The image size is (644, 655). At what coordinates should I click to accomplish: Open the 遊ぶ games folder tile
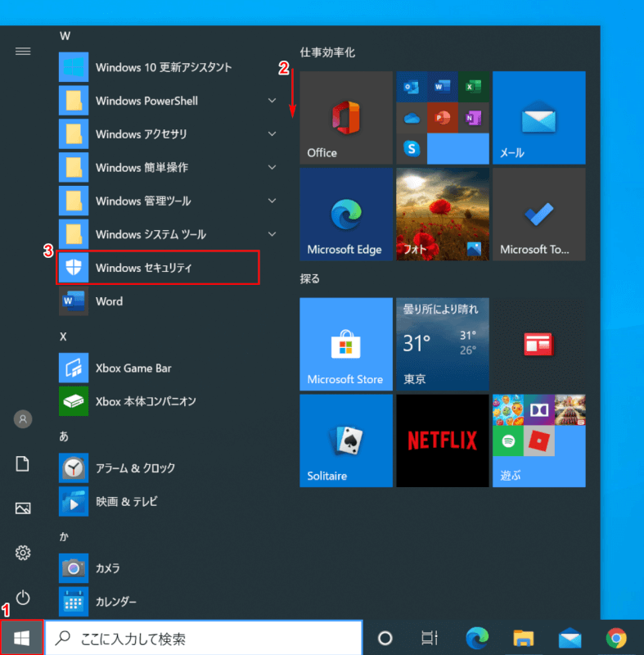tap(538, 440)
